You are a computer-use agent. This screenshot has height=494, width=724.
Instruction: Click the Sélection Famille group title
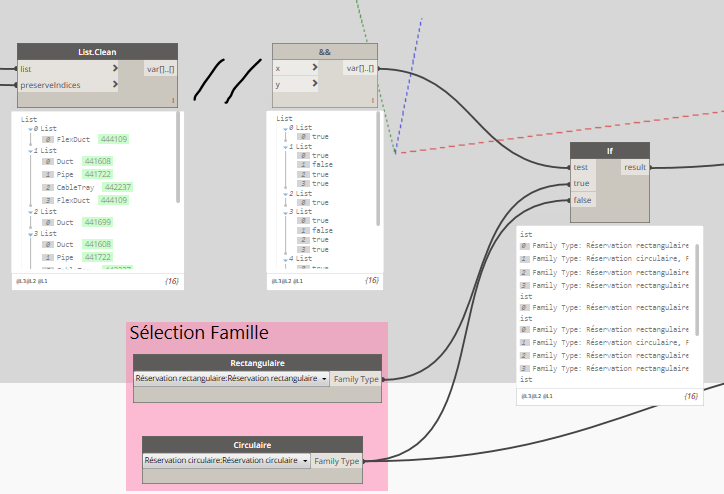199,332
